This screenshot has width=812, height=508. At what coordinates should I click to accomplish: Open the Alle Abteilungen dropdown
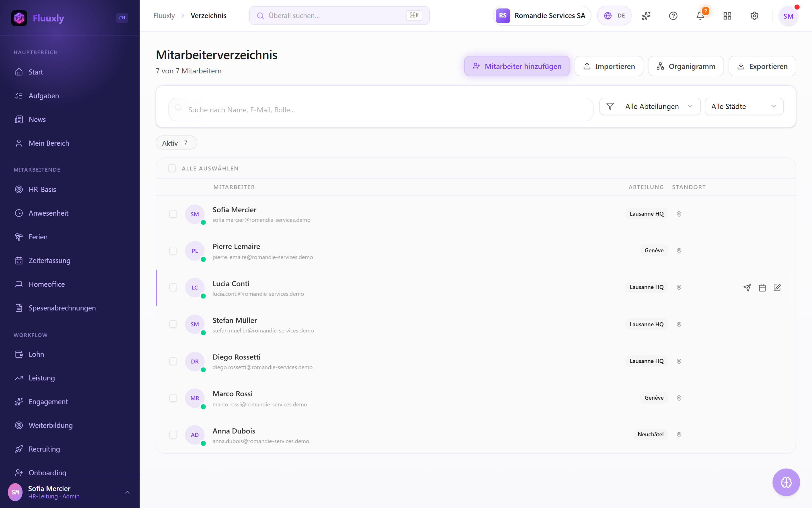pos(650,106)
